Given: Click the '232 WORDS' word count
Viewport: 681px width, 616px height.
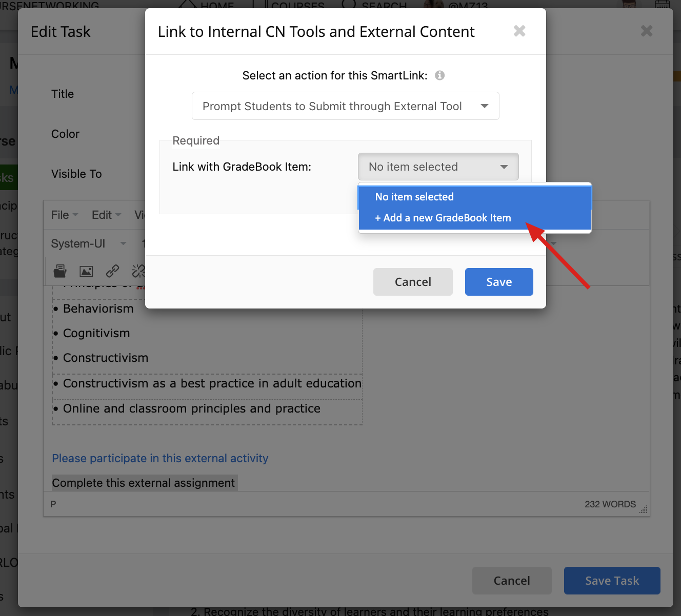Looking at the screenshot, I should coord(610,504).
